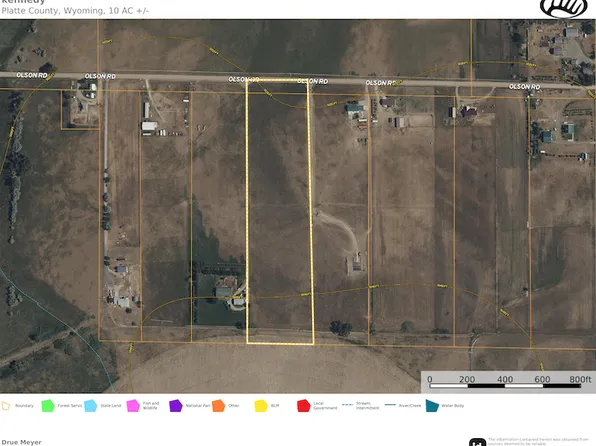596x446 pixels.
Task: Click the 'State Land' legend label
Action: click(111, 406)
